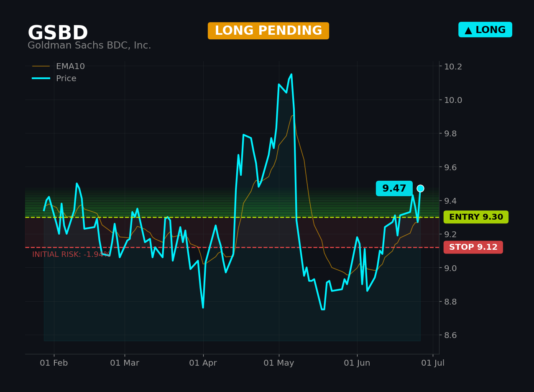Screen dimensions: 534x392
Task: Click the LONG PENDING status badge
Action: tap(268, 31)
